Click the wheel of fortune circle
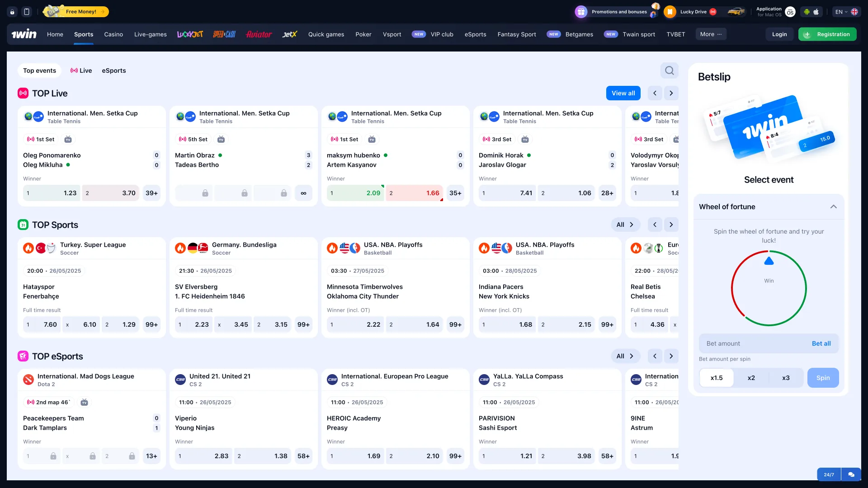The image size is (868, 488). pyautogui.click(x=769, y=288)
